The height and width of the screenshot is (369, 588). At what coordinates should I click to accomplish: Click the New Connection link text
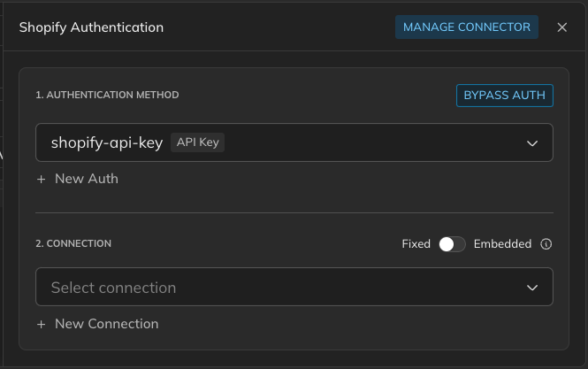106,324
